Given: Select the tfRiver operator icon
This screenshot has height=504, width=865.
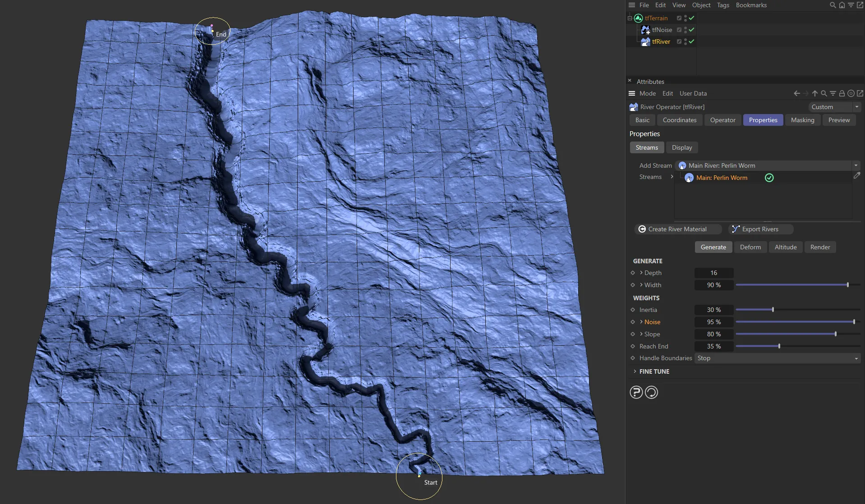Looking at the screenshot, I should tap(645, 41).
